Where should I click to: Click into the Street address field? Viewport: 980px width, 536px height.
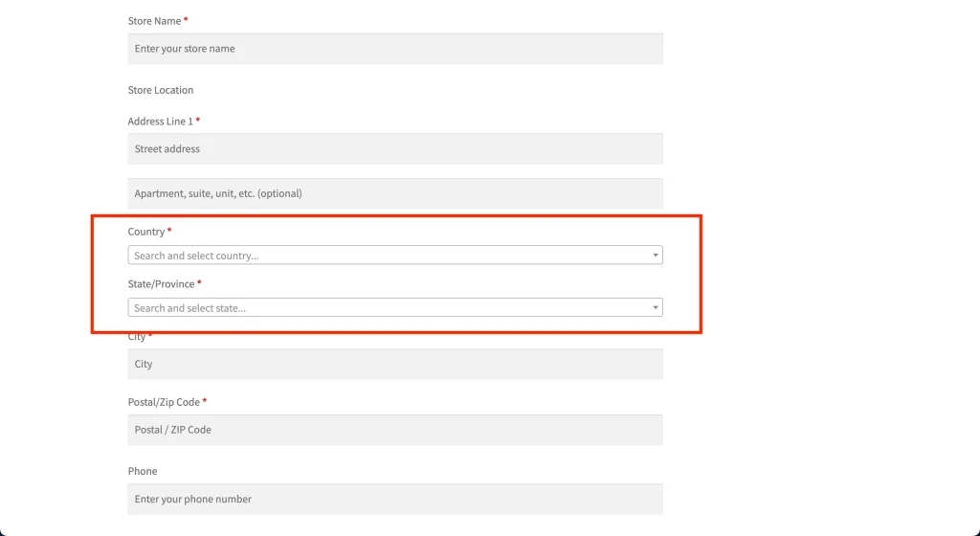pos(394,149)
